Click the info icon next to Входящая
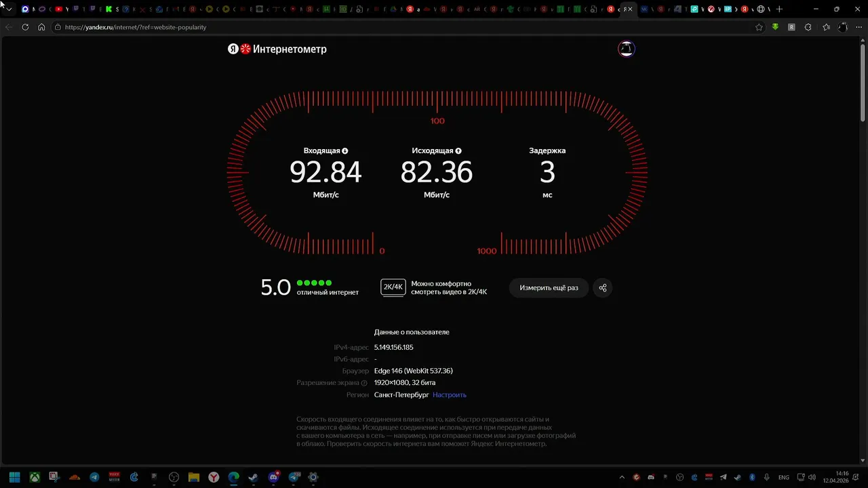Screen dimensions: 868x488 [344, 151]
